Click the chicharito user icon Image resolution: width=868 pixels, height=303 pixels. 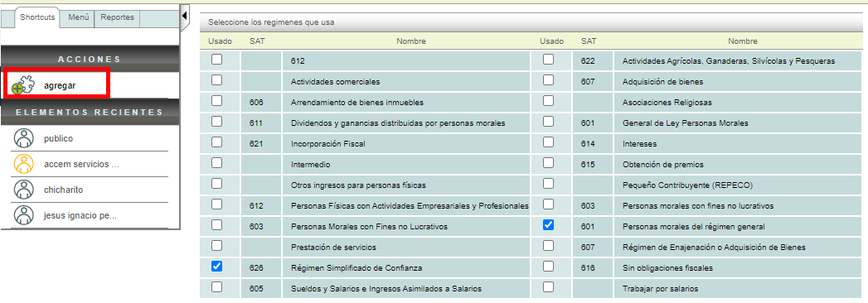(x=23, y=189)
